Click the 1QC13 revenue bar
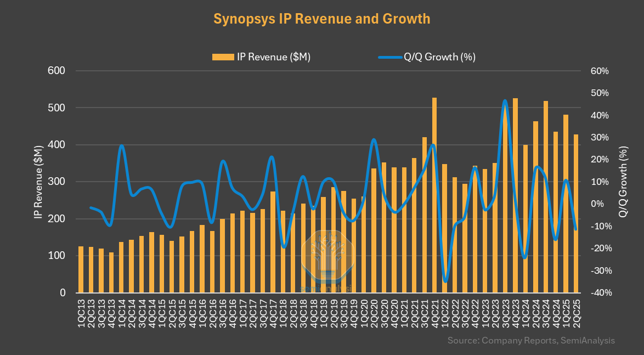 [x=81, y=269]
